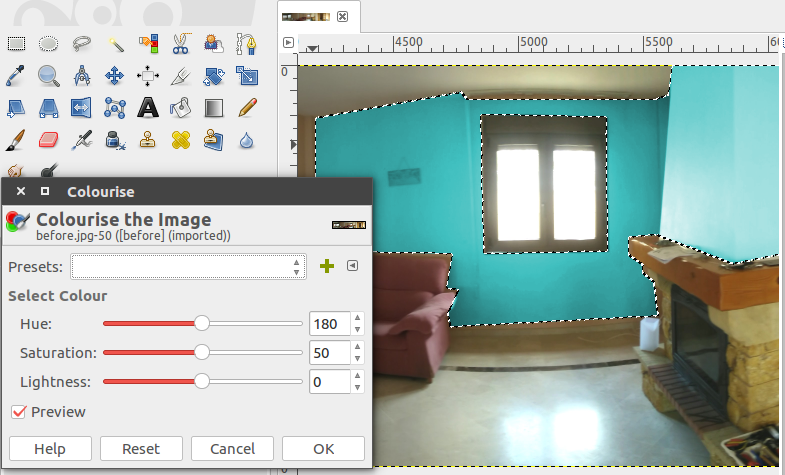Decrease Saturation with the down arrow

click(x=357, y=358)
